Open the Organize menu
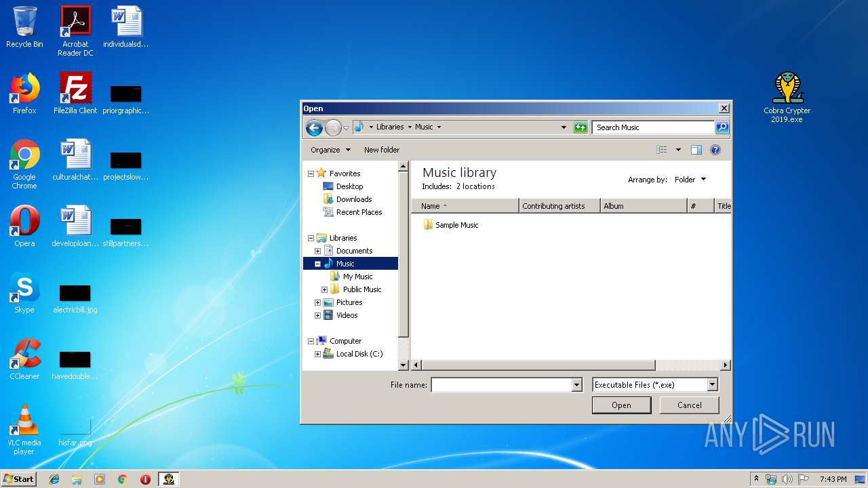 point(331,150)
